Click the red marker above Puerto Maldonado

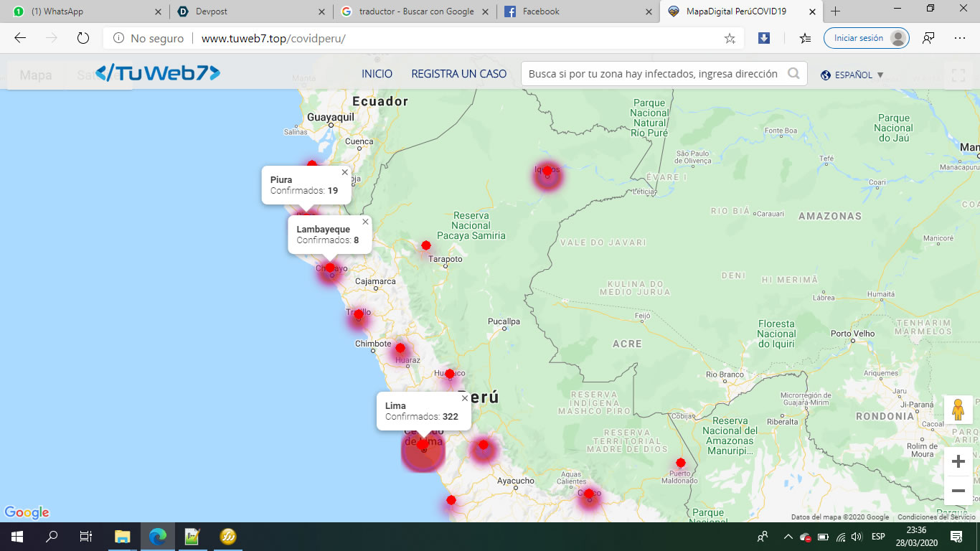[681, 463]
